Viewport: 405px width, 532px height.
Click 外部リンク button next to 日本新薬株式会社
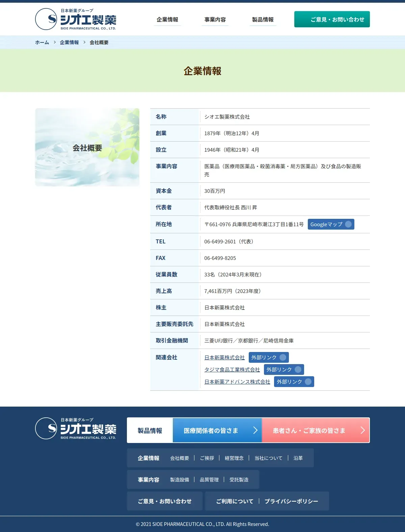[269, 357]
